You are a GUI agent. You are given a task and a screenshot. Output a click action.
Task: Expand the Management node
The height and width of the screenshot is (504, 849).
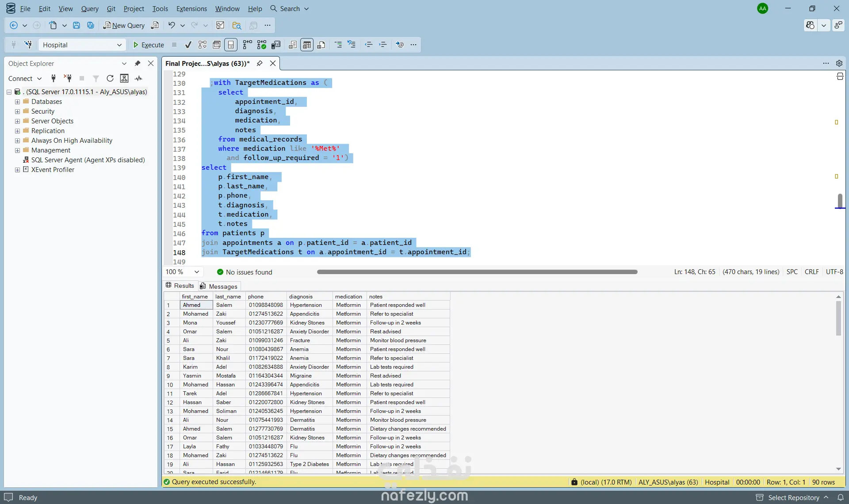[17, 150]
